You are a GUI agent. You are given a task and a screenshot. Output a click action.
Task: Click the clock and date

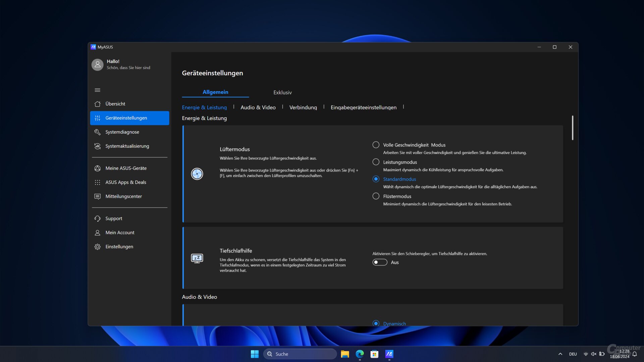tap(620, 354)
